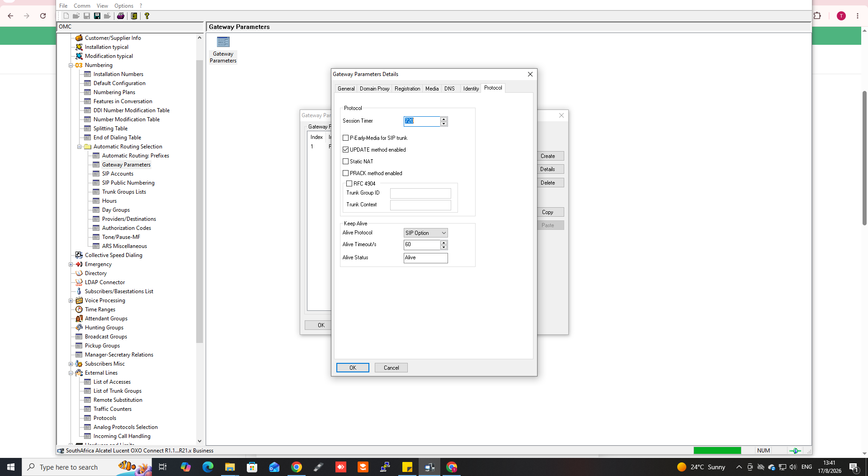Click the Attendant Groups tree icon
Image resolution: width=868 pixels, height=476 pixels.
coord(79,319)
